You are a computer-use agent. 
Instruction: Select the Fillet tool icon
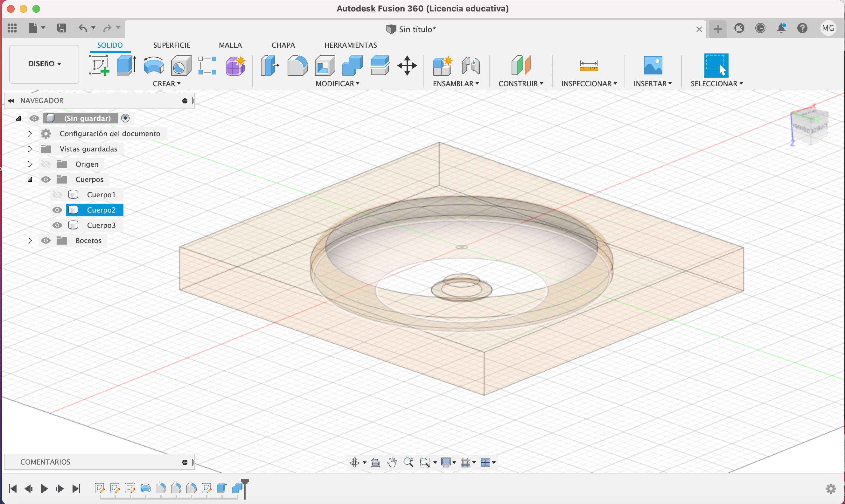297,65
